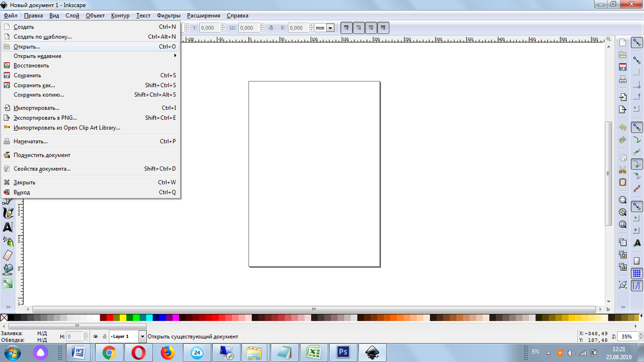Click the Group objects icon

tap(623, 285)
